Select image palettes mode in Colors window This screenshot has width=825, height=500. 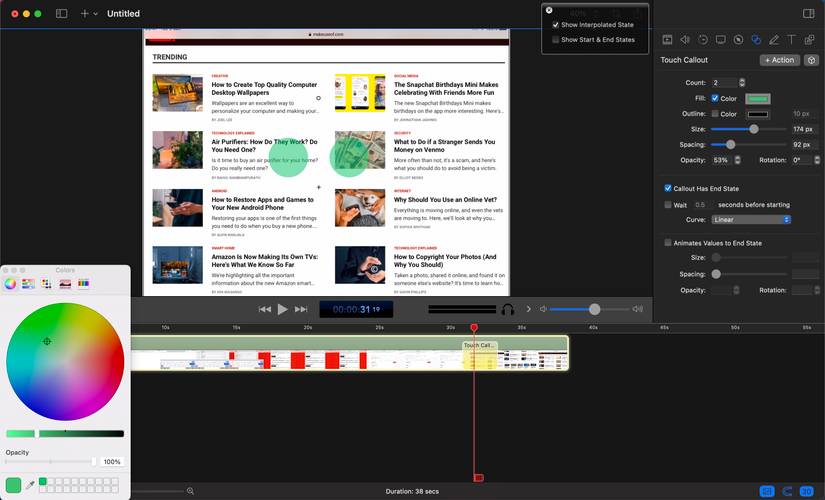pyautogui.click(x=65, y=284)
